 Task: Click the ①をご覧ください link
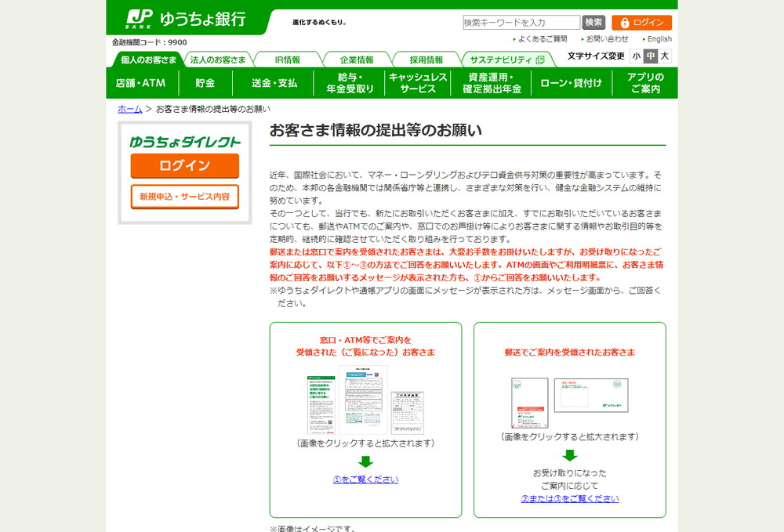(x=365, y=480)
